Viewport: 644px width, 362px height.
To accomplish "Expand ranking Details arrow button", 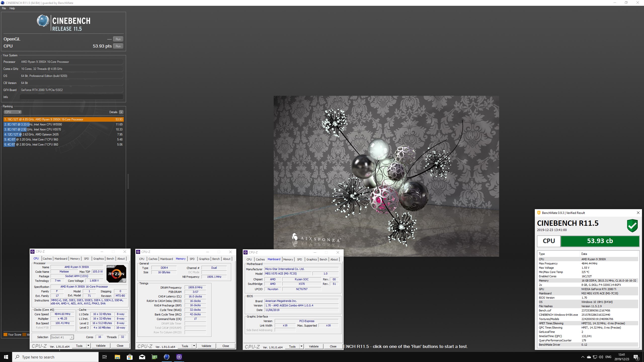I will pyautogui.click(x=121, y=112).
